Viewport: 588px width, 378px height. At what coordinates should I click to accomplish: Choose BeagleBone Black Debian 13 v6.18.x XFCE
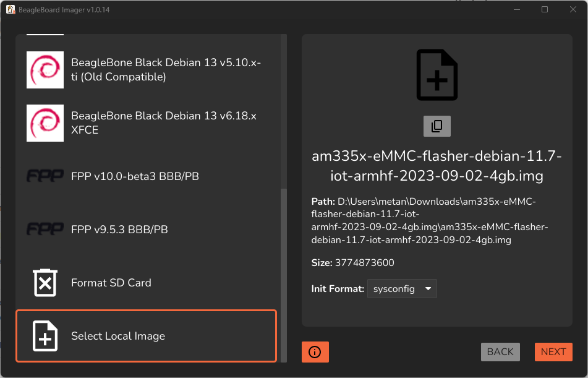point(147,123)
